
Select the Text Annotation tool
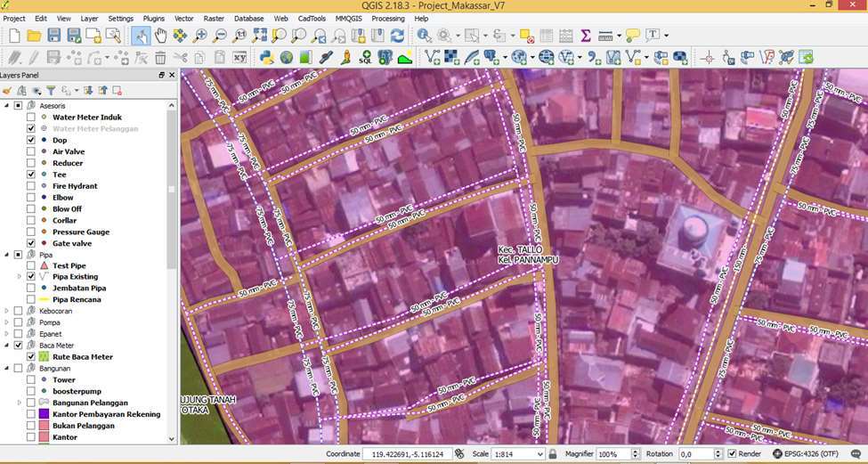[653, 36]
